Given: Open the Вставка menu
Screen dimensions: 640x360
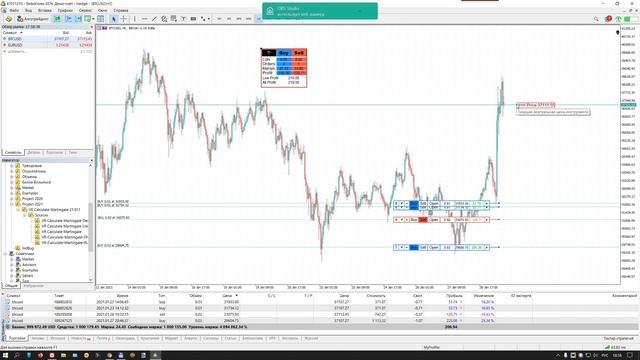Looking at the screenshot, I should 44,10.
